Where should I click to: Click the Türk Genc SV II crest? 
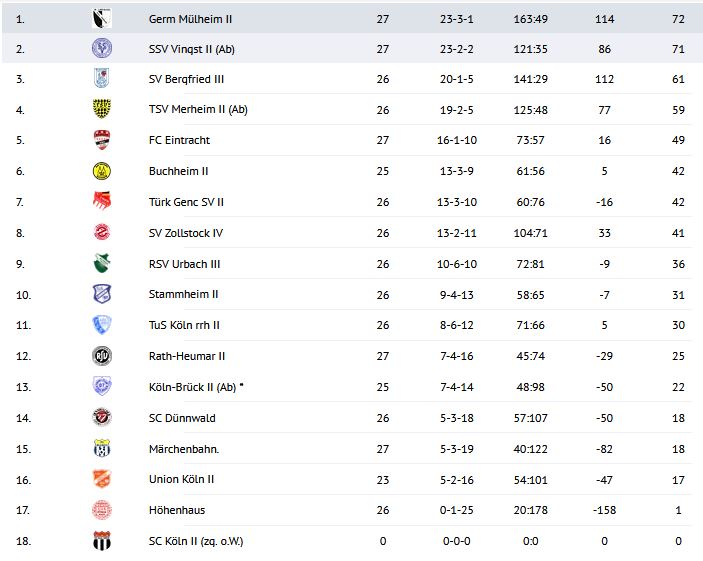pos(101,202)
